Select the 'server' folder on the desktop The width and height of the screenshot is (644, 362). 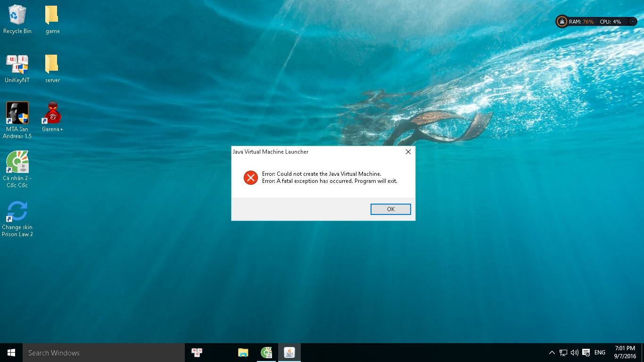[x=52, y=69]
